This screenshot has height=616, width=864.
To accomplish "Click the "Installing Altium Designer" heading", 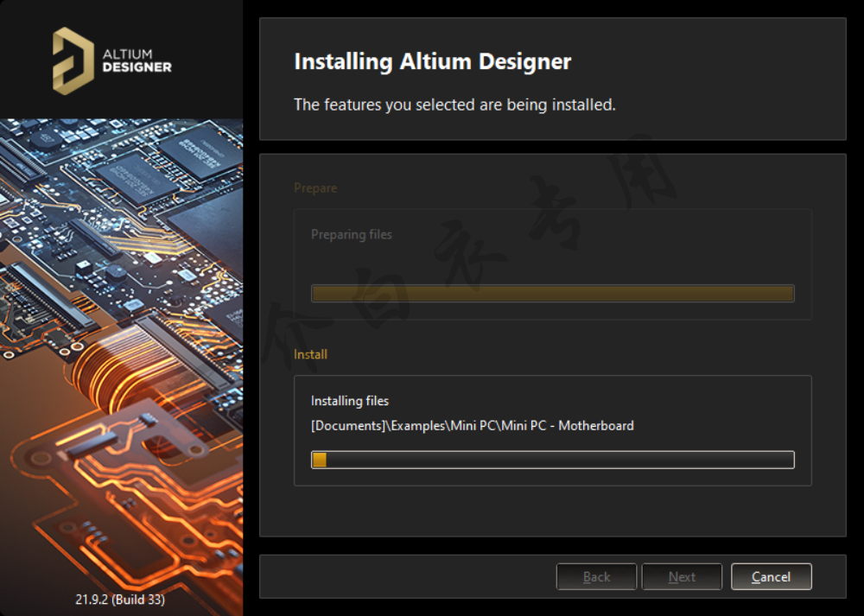I will coord(432,62).
